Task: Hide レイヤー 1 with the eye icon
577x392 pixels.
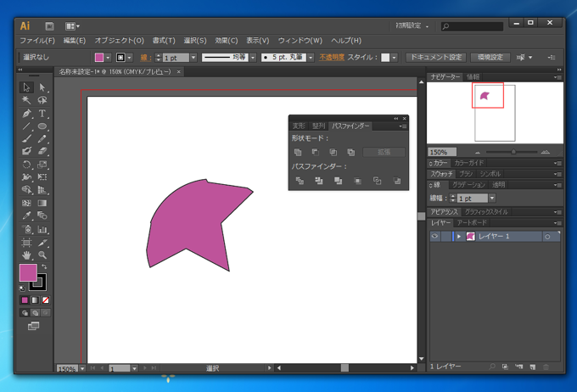Action: (435, 237)
